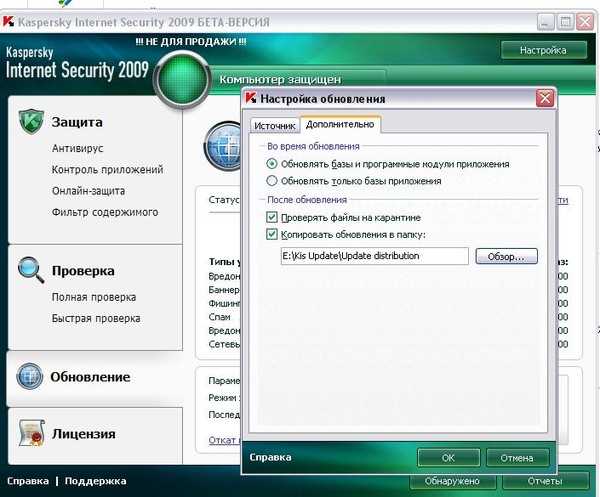Maximize the Kaspersky main window
600x497 pixels.
565,22
